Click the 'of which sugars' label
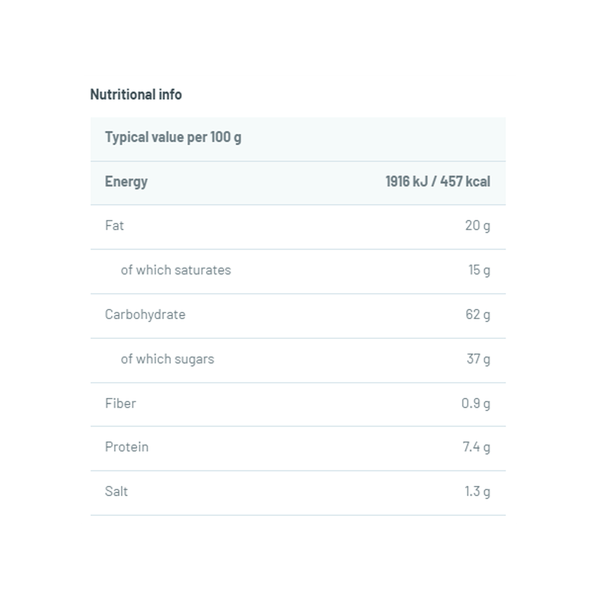 (168, 359)
